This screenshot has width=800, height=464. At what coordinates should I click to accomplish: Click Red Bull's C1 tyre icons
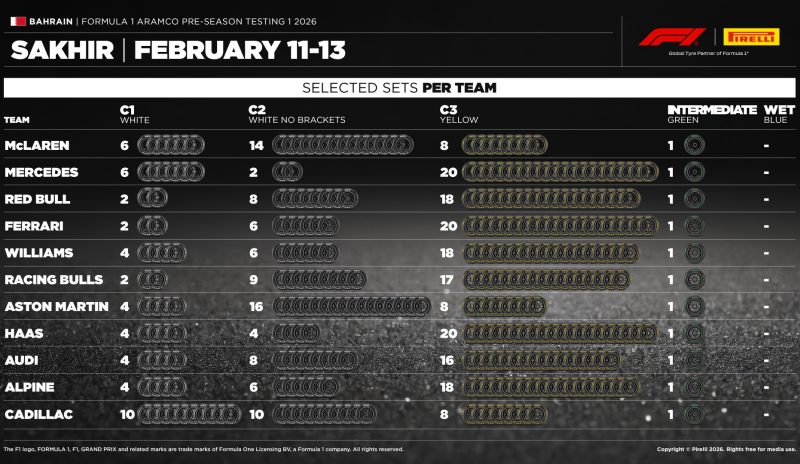tap(151, 199)
